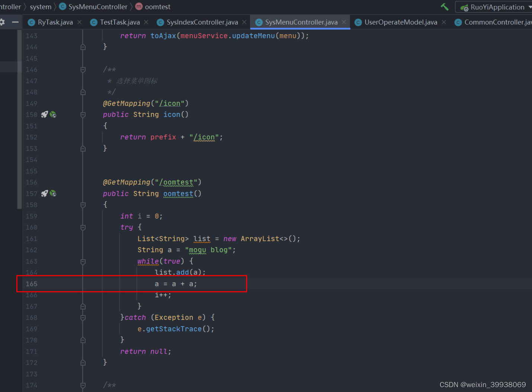The width and height of the screenshot is (532, 392).
Task: Collapse the try block at line 160
Action: click(x=83, y=227)
